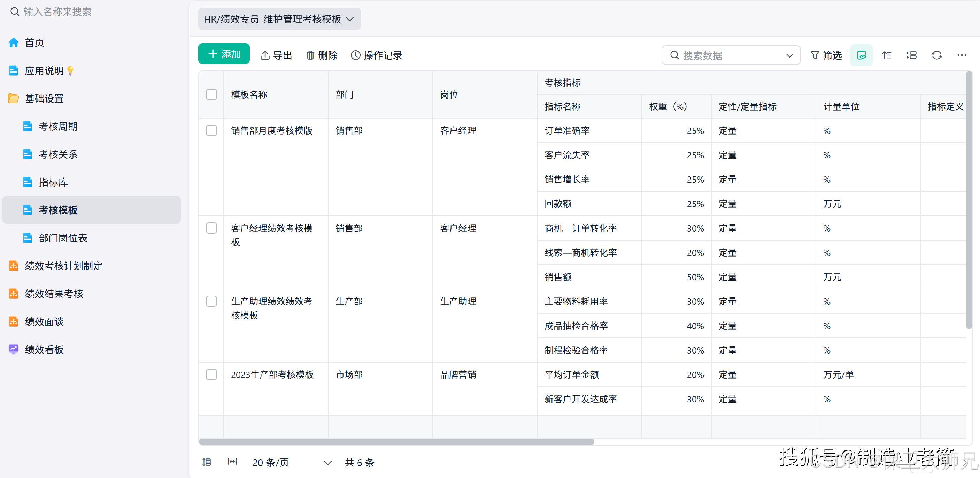Click the column width fit icon
980x478 pixels.
click(232, 462)
